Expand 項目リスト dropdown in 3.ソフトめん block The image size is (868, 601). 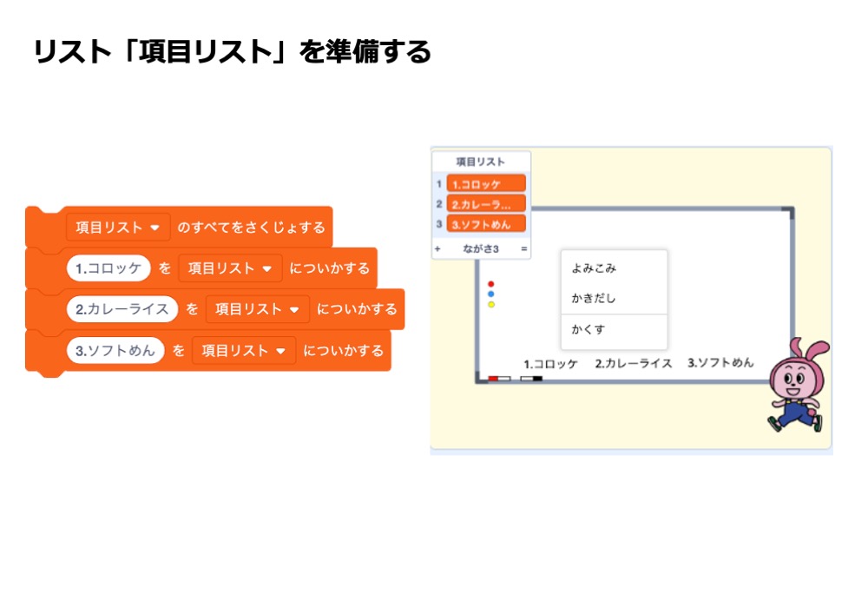244,351
